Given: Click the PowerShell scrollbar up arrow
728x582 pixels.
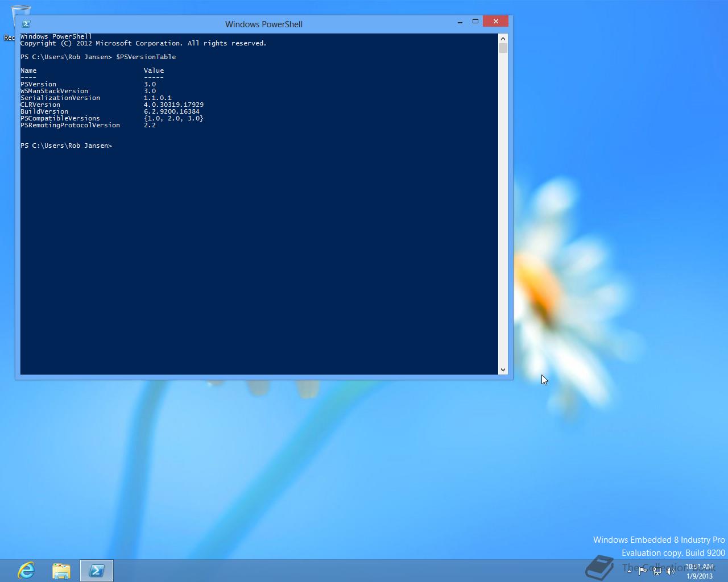Looking at the screenshot, I should [503, 38].
